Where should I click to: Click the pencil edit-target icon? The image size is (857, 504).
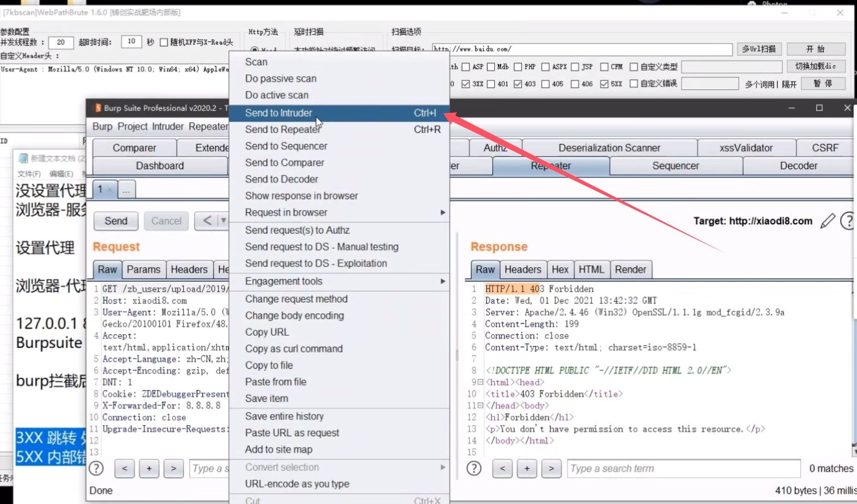[x=828, y=221]
